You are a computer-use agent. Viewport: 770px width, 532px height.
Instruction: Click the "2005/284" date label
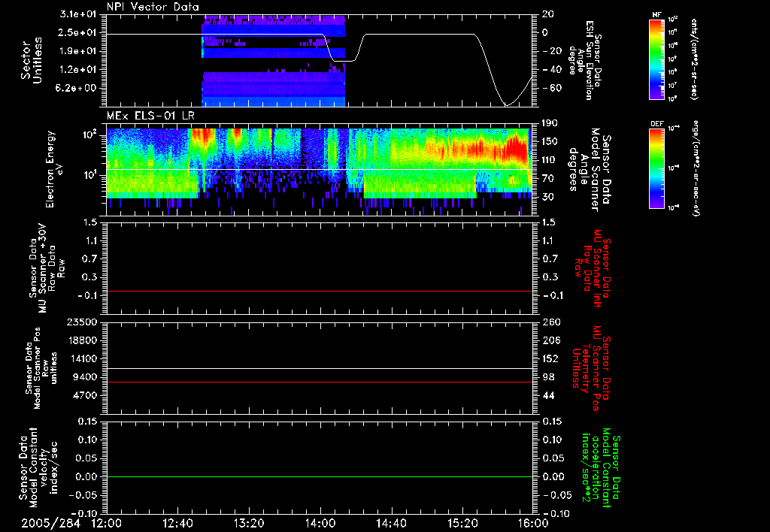[x=50, y=524]
